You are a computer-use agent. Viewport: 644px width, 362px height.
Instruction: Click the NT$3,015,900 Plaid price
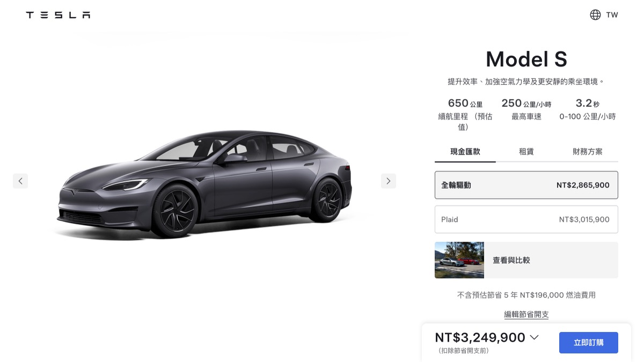click(x=584, y=219)
